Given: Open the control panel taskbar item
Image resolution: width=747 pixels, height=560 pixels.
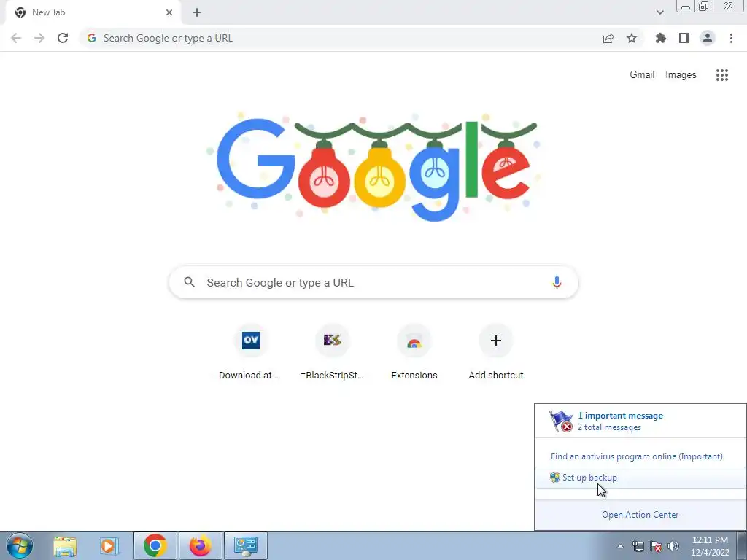Looking at the screenshot, I should pyautogui.click(x=245, y=545).
